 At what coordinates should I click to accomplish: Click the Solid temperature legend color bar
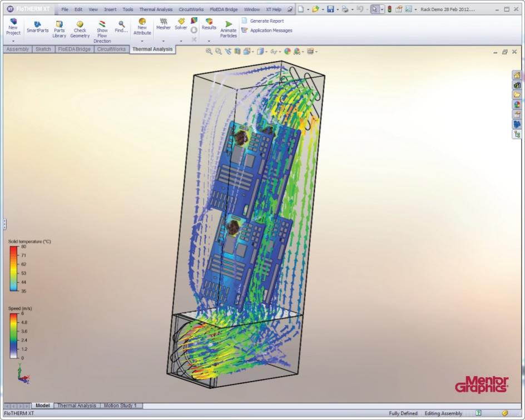pyautogui.click(x=13, y=269)
